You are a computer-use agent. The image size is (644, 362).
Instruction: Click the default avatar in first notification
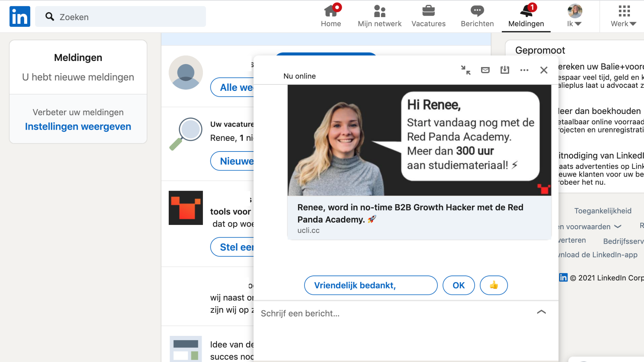[x=186, y=72]
